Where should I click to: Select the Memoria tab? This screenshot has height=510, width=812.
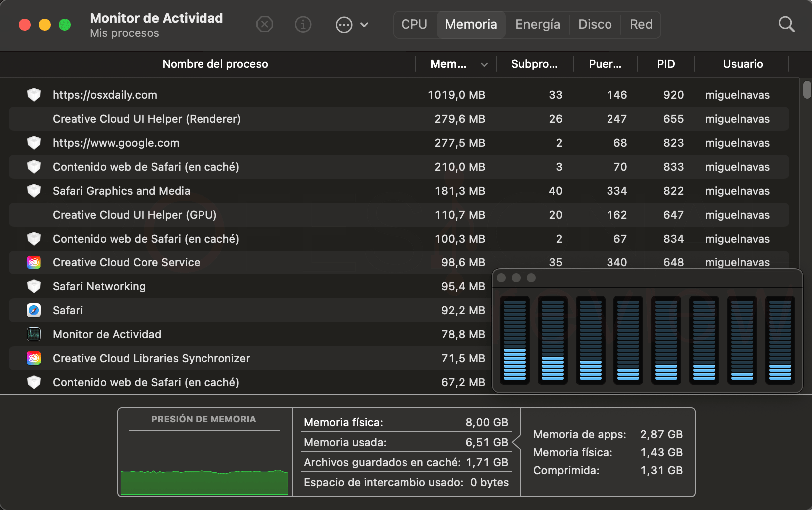471,24
